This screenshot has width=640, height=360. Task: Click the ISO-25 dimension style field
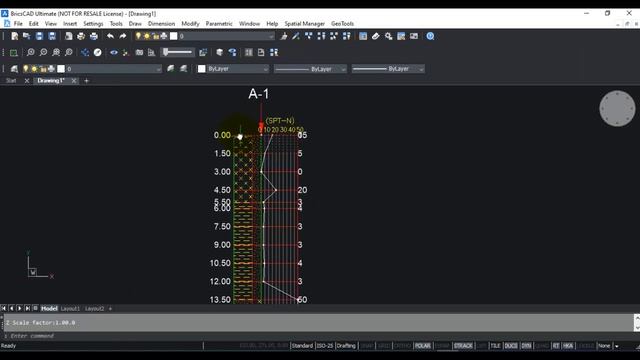[325, 346]
